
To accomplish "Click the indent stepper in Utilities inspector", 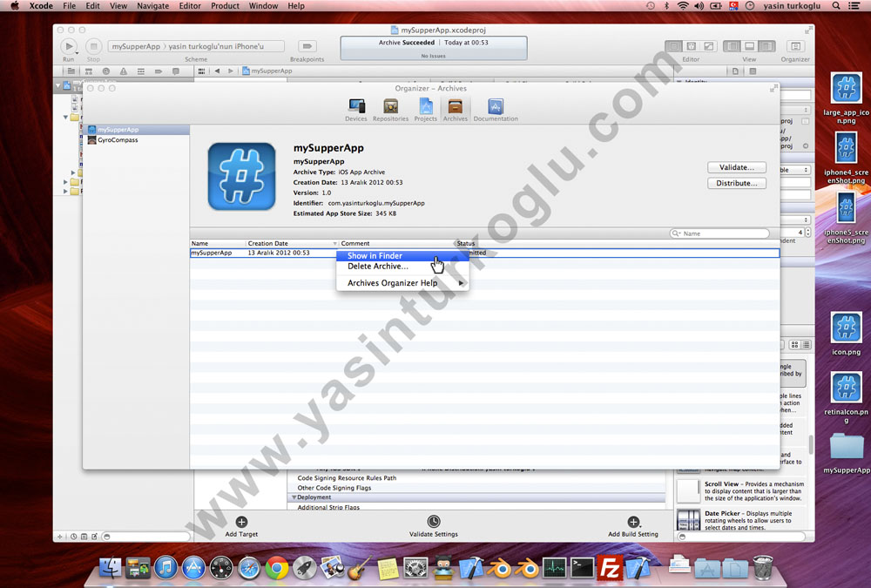I will [x=807, y=233].
